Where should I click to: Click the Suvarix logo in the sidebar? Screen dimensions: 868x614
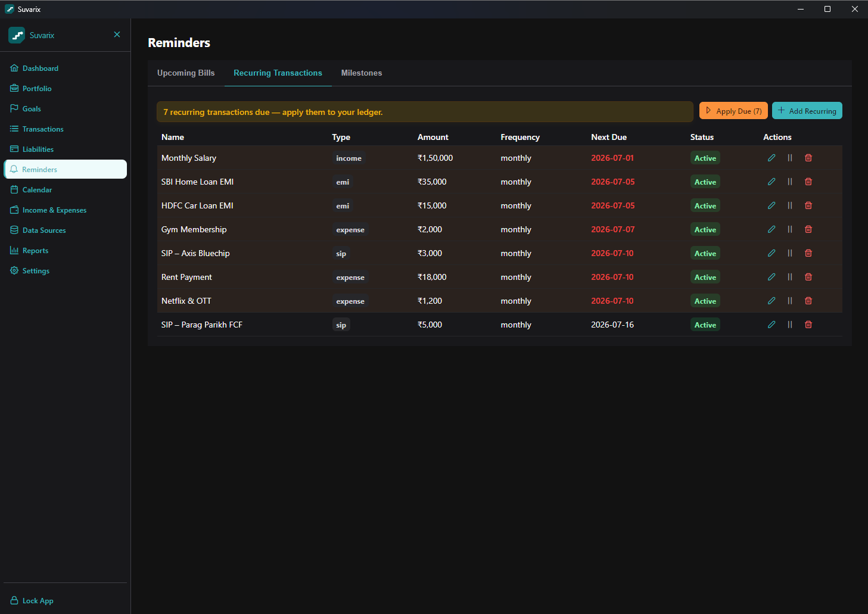tap(17, 35)
